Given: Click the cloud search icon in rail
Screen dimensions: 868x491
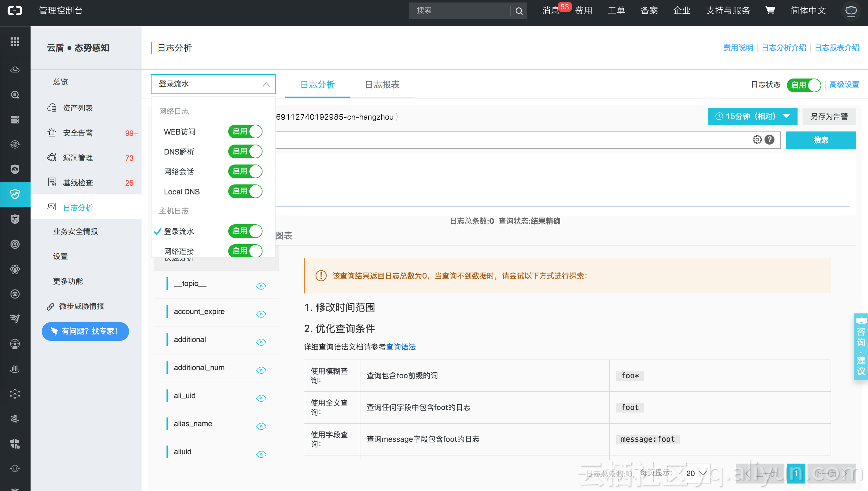Looking at the screenshot, I should (15, 95).
